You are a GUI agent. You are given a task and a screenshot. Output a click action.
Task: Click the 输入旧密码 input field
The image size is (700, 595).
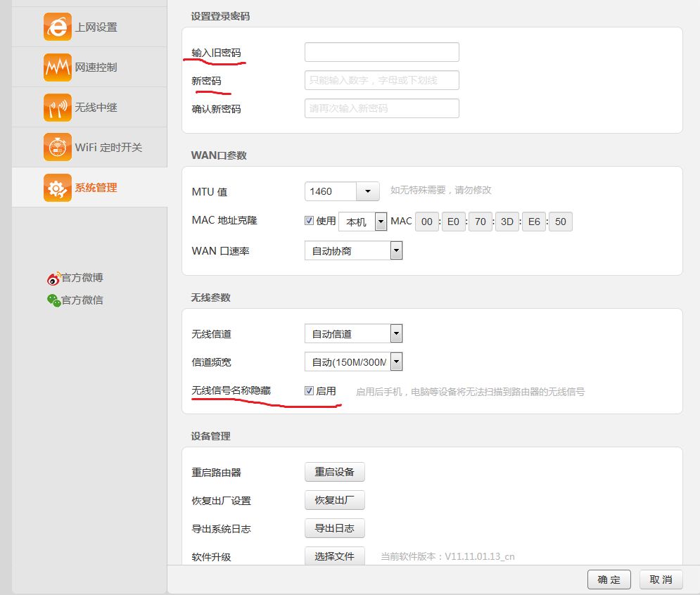click(x=381, y=52)
